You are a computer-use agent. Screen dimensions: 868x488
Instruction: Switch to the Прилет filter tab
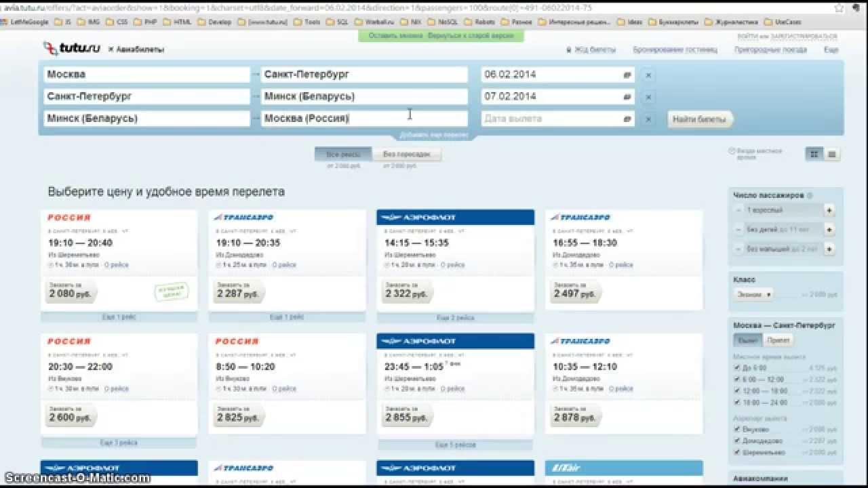(778, 340)
